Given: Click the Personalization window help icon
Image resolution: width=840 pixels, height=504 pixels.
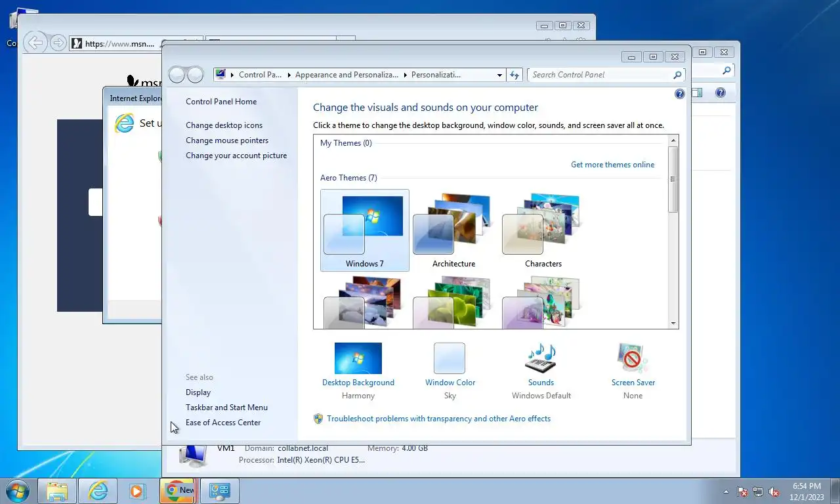Looking at the screenshot, I should [x=680, y=94].
